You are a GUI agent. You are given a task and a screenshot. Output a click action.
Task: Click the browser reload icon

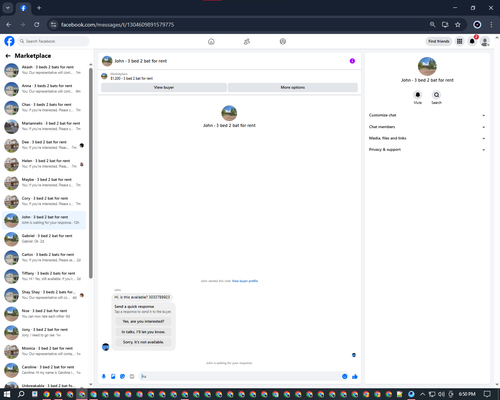coord(37,24)
